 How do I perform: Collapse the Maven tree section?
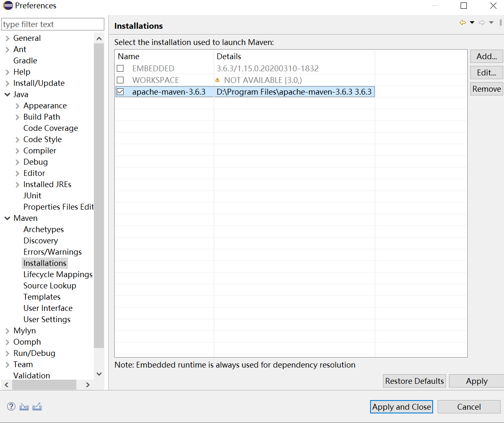click(7, 218)
